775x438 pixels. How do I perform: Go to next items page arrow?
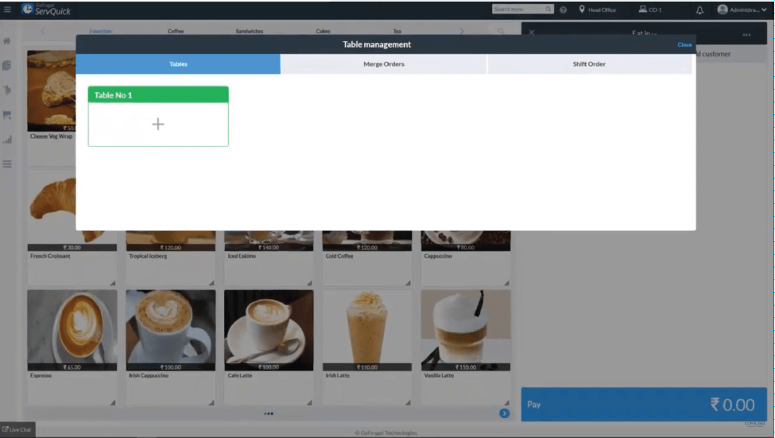(504, 413)
